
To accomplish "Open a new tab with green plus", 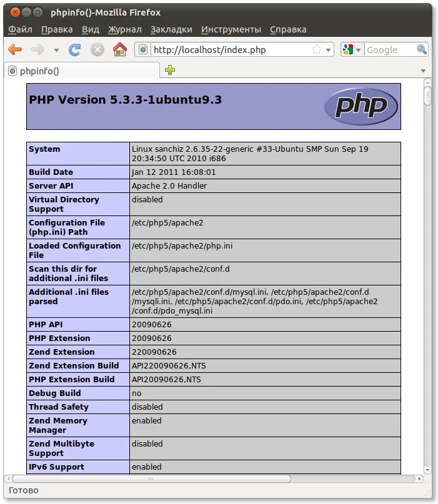I will tap(170, 70).
